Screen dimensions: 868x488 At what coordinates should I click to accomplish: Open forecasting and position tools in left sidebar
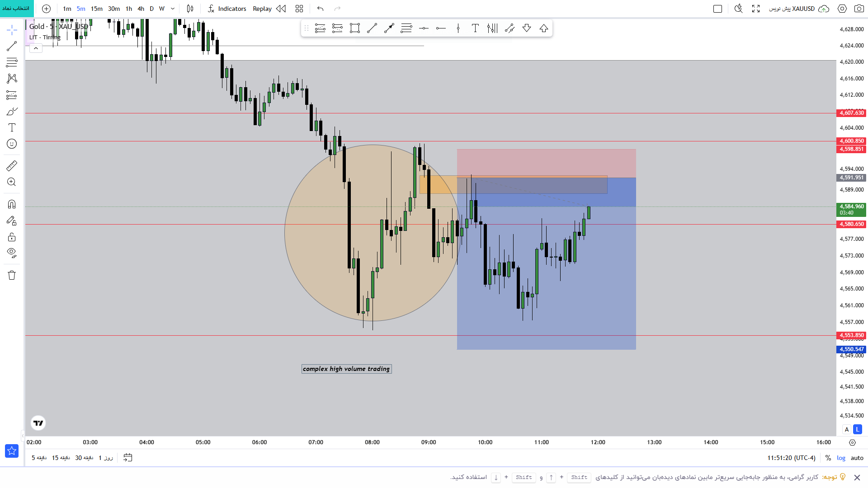click(12, 95)
